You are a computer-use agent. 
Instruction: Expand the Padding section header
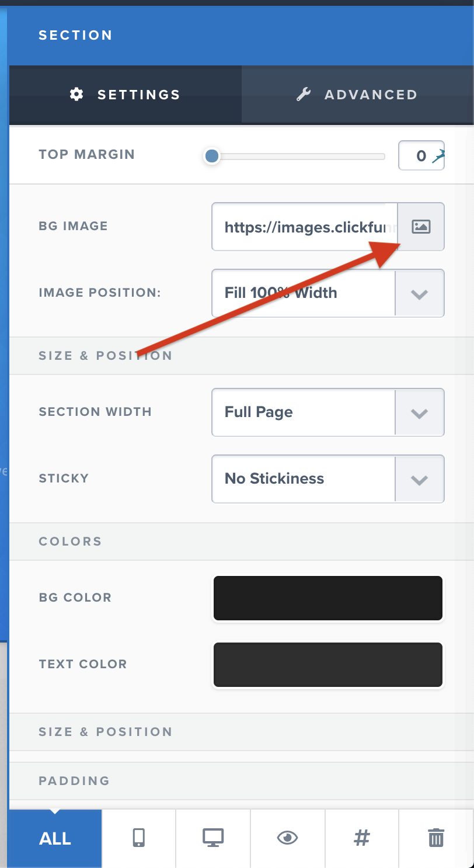(x=242, y=781)
